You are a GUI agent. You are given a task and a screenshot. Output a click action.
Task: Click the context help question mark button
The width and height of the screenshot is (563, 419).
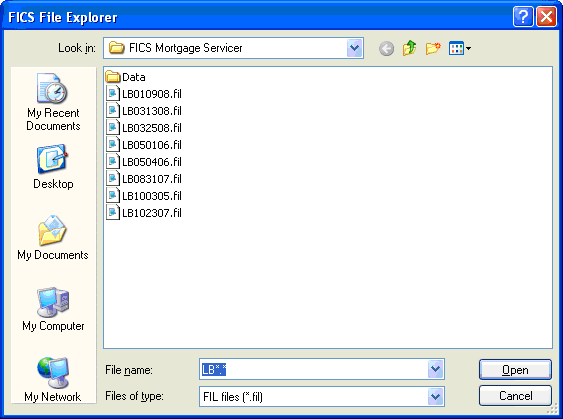523,17
